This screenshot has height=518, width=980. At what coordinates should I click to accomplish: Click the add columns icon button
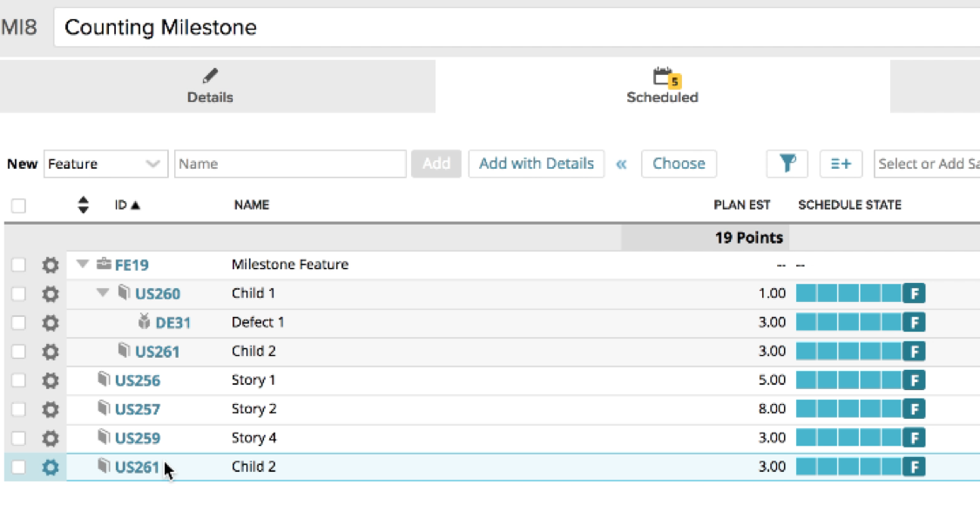tap(841, 164)
